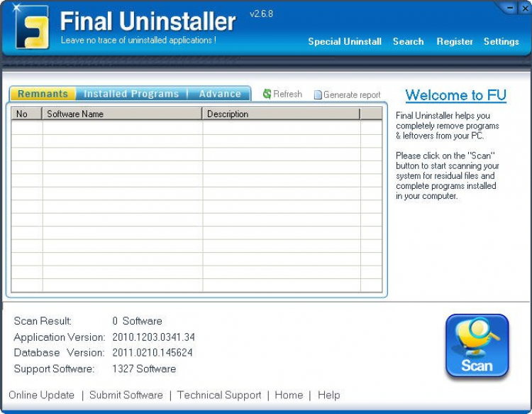The width and height of the screenshot is (532, 414).
Task: Click the Database Version label
Action: (x=59, y=352)
